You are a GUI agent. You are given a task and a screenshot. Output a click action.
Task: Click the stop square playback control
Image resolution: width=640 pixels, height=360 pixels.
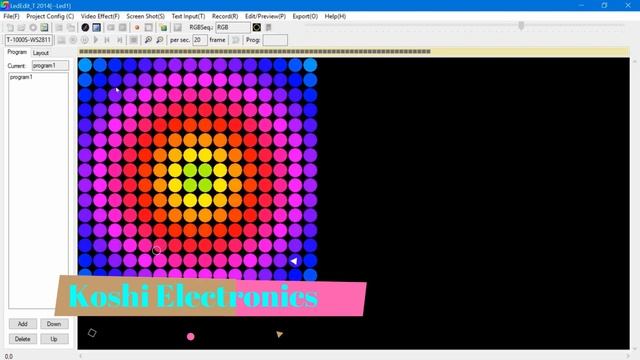133,40
